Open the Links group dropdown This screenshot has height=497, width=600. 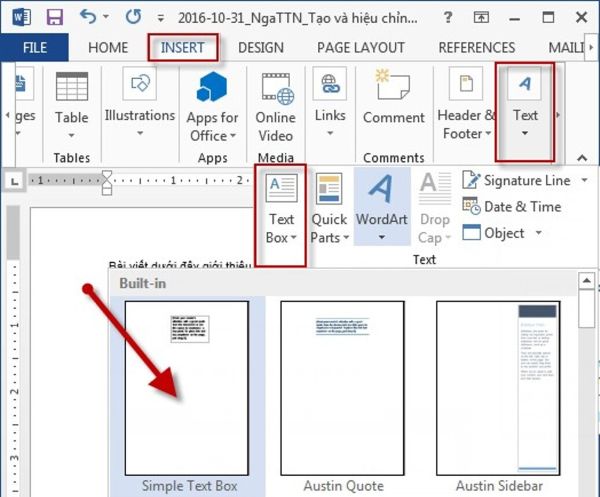click(x=329, y=105)
